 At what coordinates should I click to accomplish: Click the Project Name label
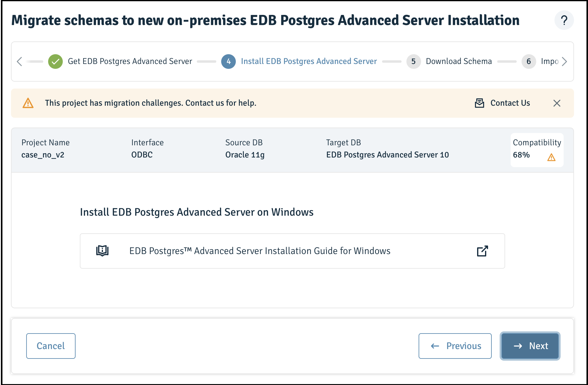[x=46, y=143]
